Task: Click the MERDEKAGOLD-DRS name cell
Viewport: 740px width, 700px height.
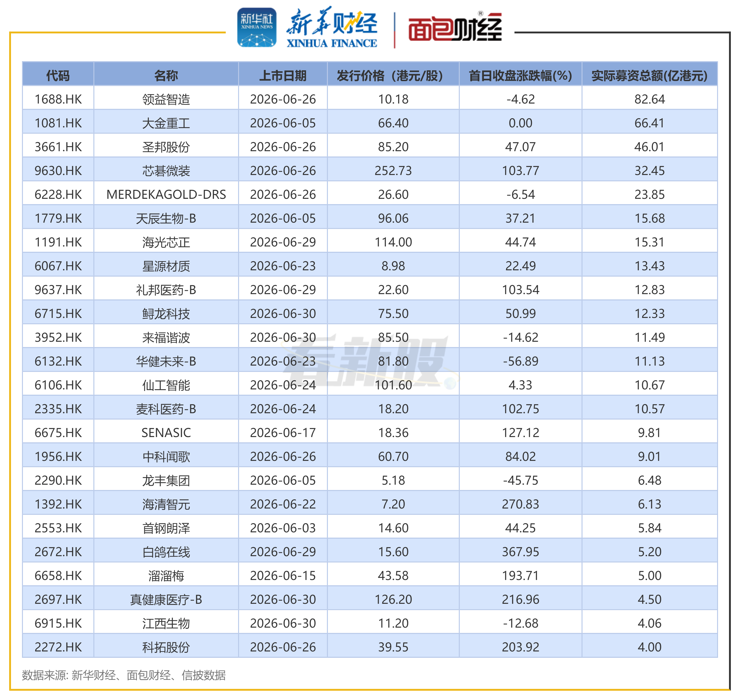Action: tap(166, 194)
